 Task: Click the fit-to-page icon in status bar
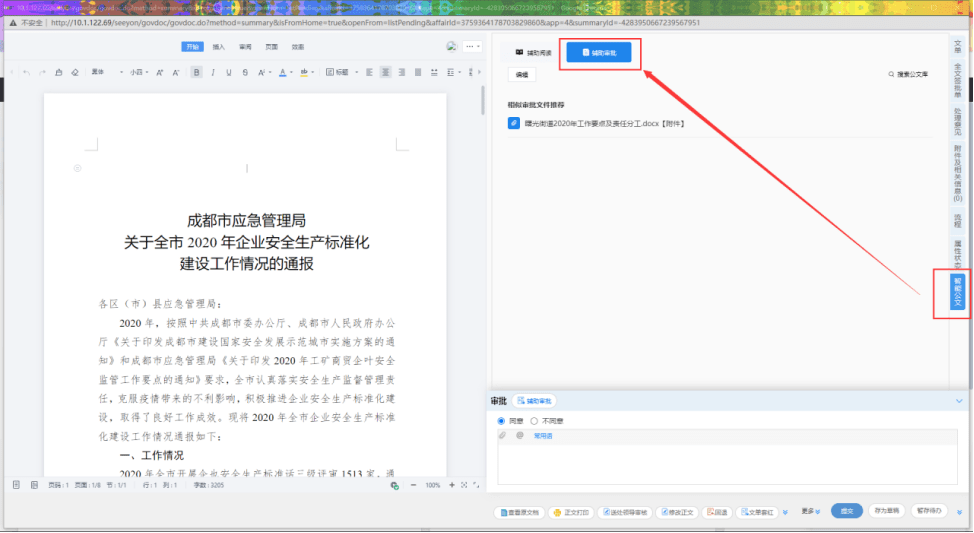pos(464,485)
